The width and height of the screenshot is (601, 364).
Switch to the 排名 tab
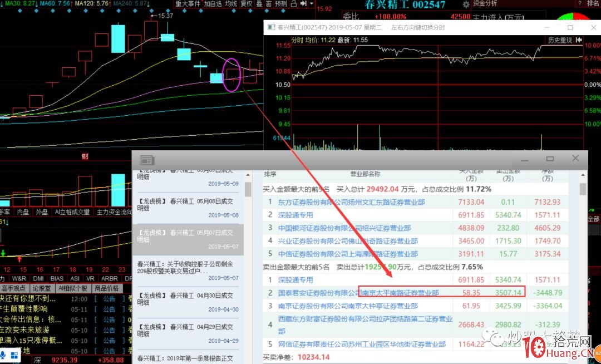(594, 3)
